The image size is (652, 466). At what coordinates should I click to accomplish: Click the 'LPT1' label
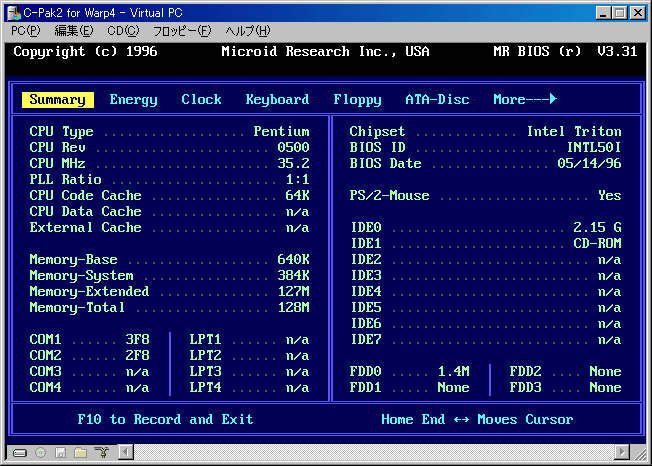(x=205, y=340)
